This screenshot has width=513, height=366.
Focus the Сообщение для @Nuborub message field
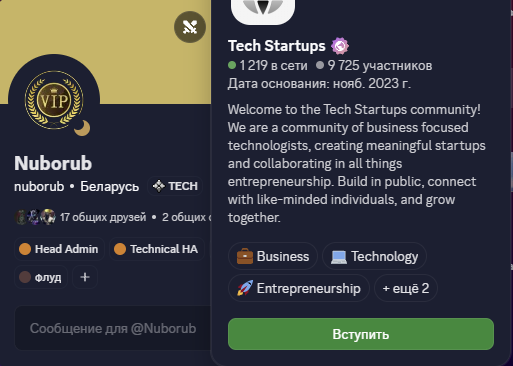113,328
